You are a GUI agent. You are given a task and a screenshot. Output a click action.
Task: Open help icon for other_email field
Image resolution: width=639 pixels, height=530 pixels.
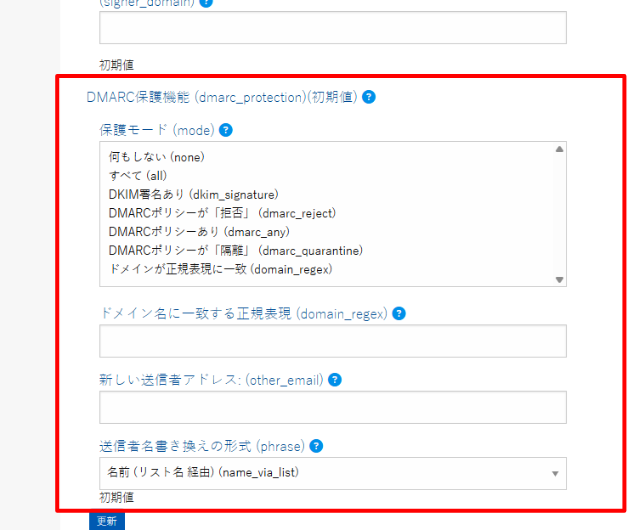click(x=335, y=380)
